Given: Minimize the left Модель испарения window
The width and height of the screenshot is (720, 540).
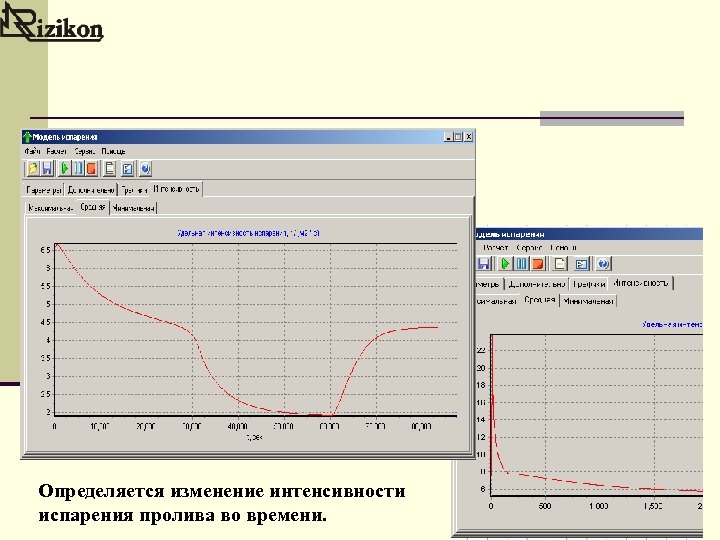Looking at the screenshot, I should click(x=448, y=137).
